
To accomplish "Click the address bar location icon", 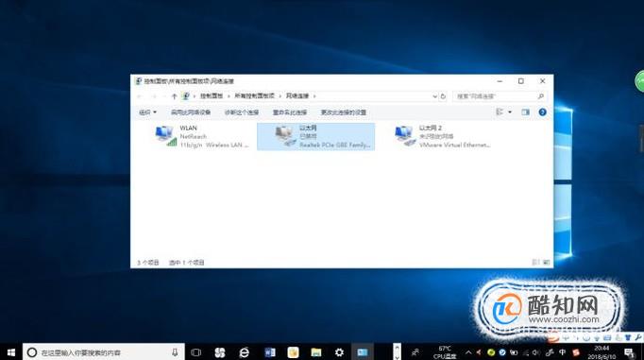I will click(x=186, y=96).
